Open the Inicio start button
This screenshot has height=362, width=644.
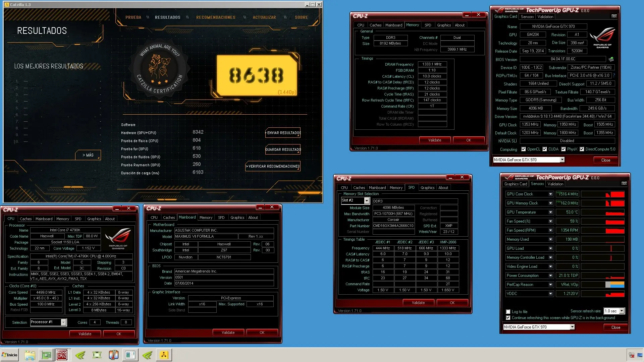tap(9, 355)
